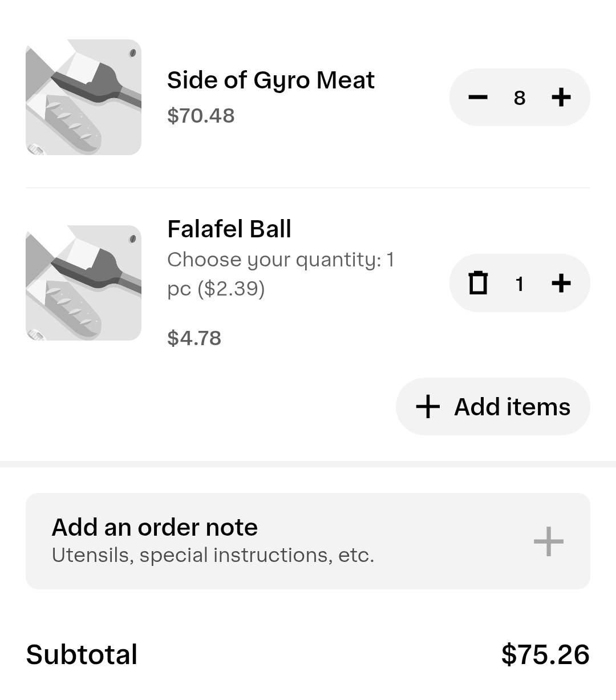Increase Side of Gyro Meat quantity
Viewport: 616px width, 700px height.
(561, 98)
